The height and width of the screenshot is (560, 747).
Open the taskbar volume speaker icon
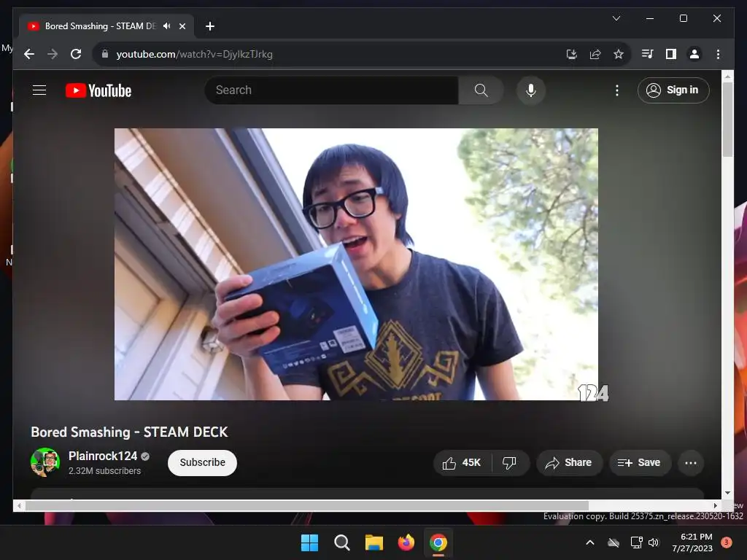point(654,542)
